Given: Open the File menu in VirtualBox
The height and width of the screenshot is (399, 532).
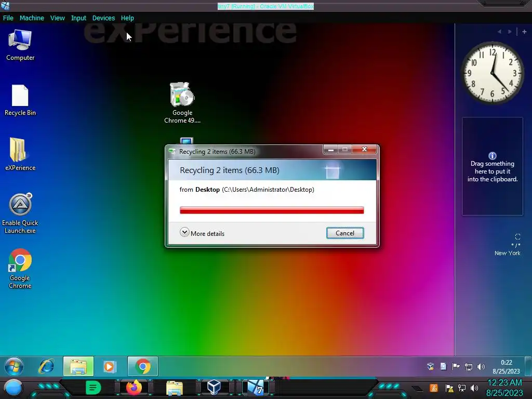Looking at the screenshot, I should [8, 18].
